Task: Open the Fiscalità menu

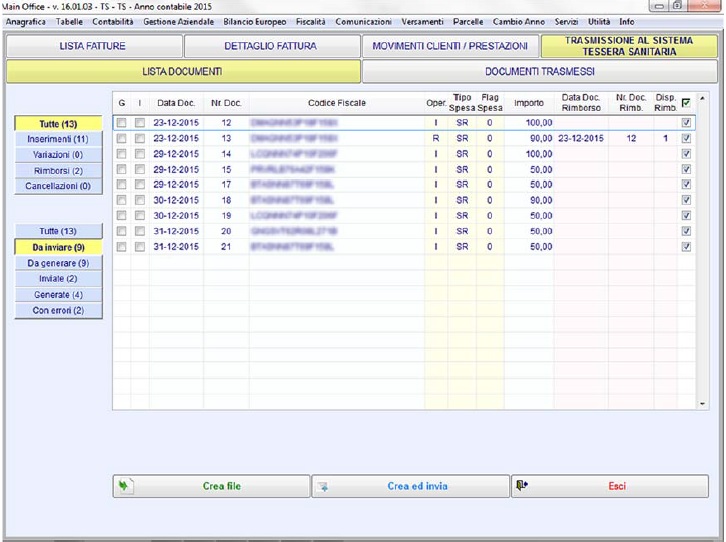Action: pos(310,22)
